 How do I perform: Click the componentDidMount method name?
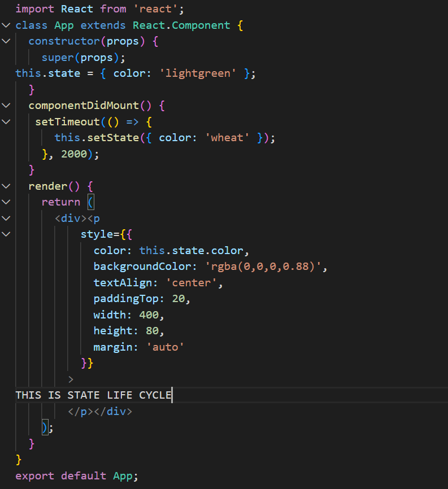[84, 106]
